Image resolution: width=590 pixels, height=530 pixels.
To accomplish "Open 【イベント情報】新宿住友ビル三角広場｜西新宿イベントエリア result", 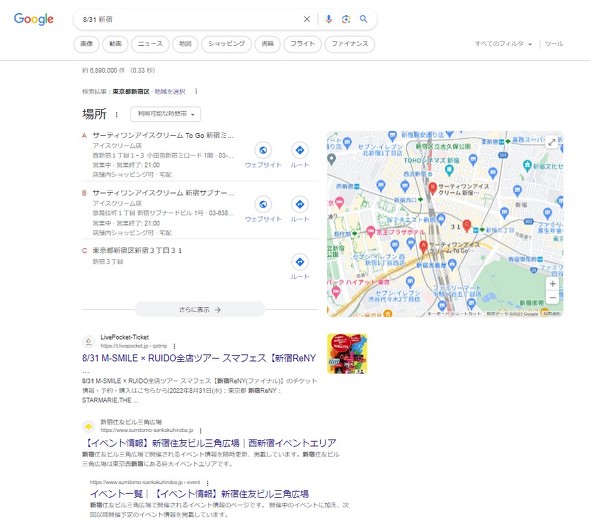I will pos(209,443).
